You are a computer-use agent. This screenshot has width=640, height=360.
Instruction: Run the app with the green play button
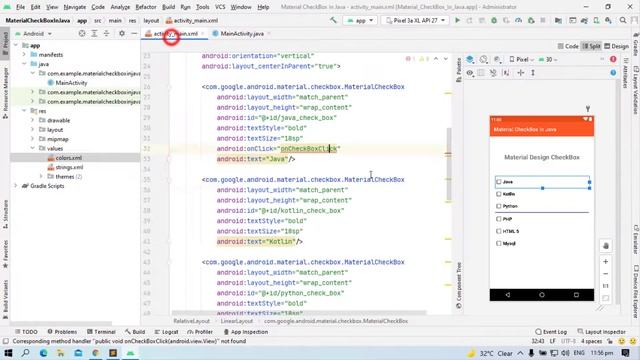457,20
